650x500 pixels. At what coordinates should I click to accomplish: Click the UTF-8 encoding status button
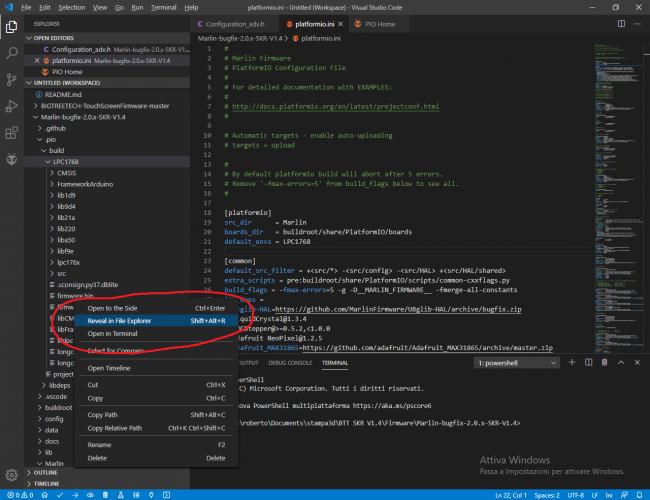[x=576, y=493]
